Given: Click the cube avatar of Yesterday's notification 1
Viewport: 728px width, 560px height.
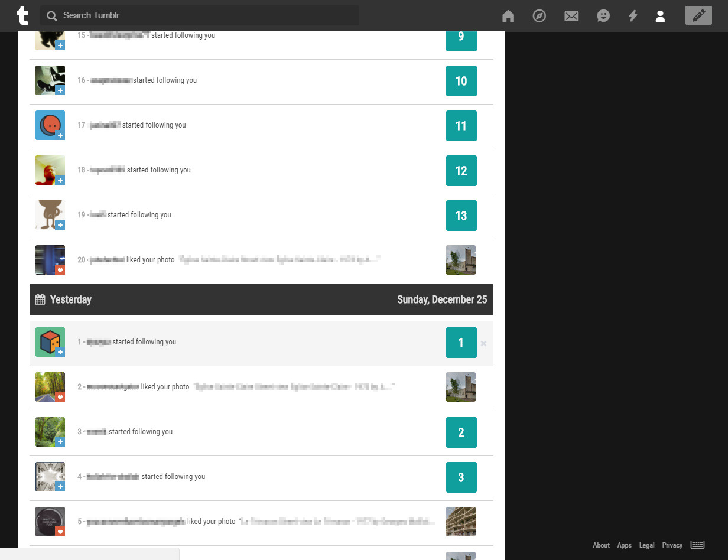Looking at the screenshot, I should pyautogui.click(x=50, y=342).
